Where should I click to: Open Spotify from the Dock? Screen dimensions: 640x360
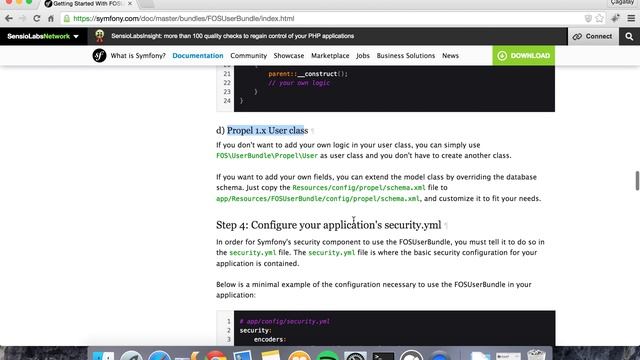click(x=327, y=355)
